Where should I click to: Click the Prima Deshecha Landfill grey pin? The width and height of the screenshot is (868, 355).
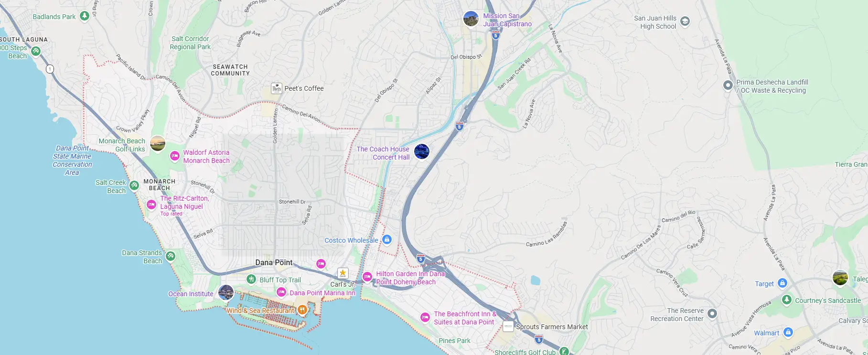coord(728,86)
